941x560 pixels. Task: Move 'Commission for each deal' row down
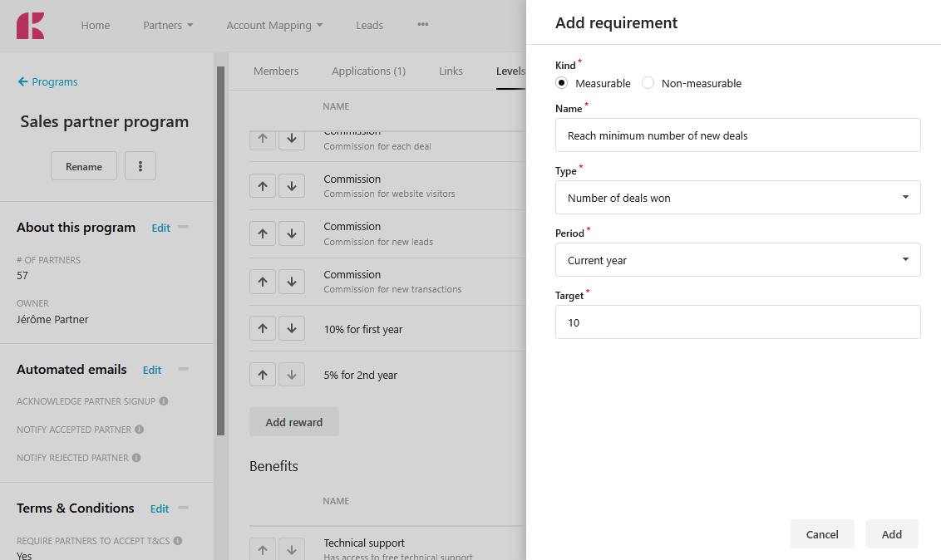pyautogui.click(x=292, y=139)
